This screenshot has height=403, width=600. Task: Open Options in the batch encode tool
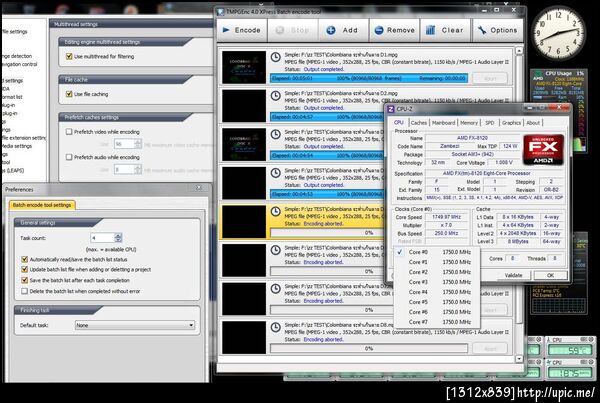(498, 30)
